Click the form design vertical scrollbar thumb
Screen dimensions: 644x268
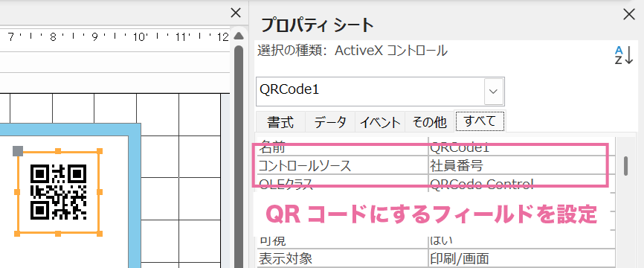point(239,156)
